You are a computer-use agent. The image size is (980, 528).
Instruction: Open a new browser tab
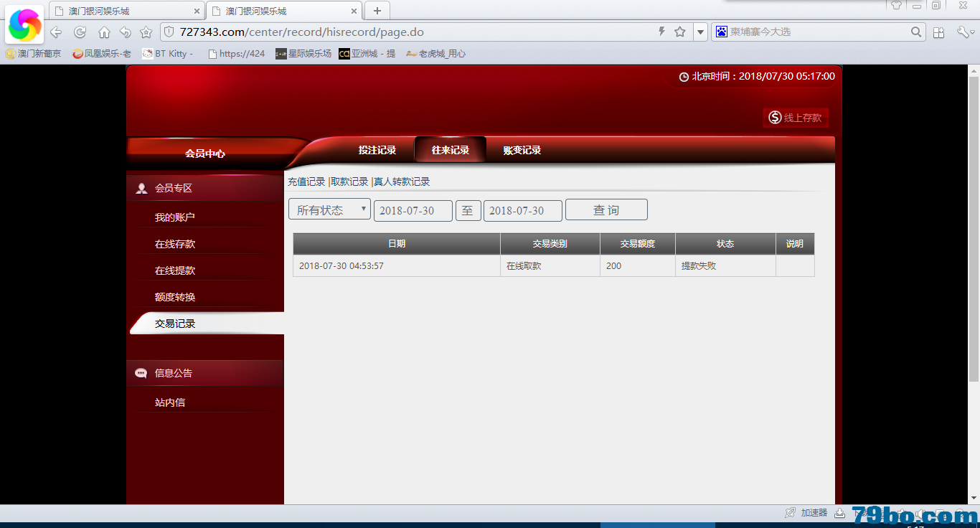(x=377, y=11)
